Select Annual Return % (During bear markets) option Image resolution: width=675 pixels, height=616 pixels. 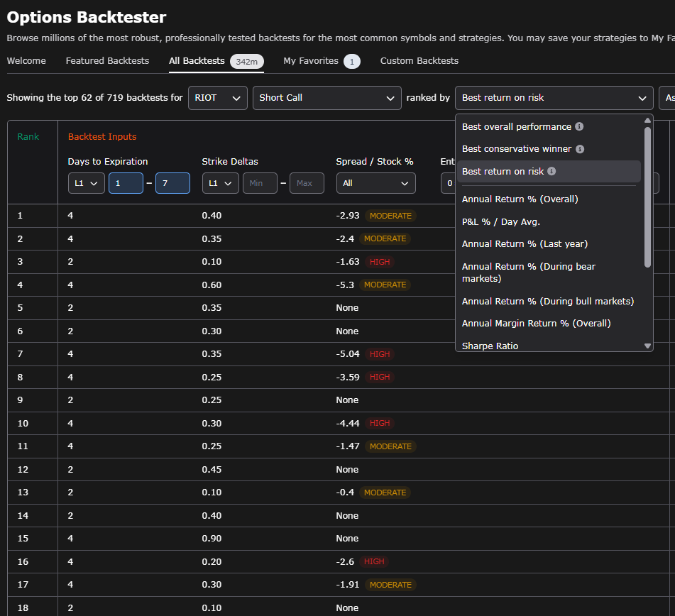coord(549,273)
